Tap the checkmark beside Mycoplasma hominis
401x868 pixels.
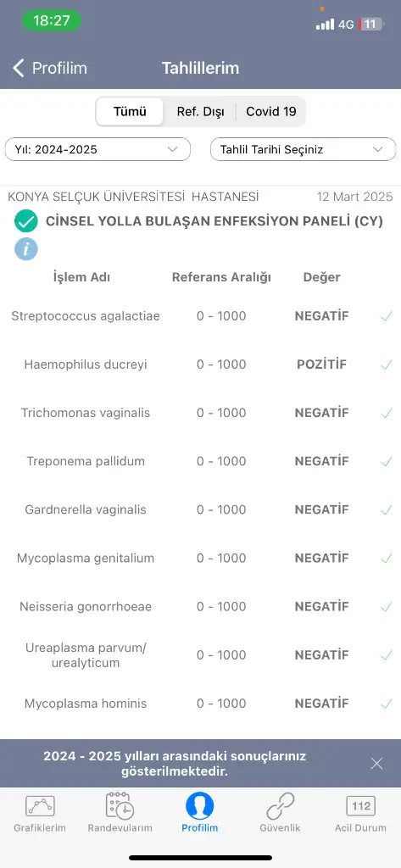click(x=386, y=704)
